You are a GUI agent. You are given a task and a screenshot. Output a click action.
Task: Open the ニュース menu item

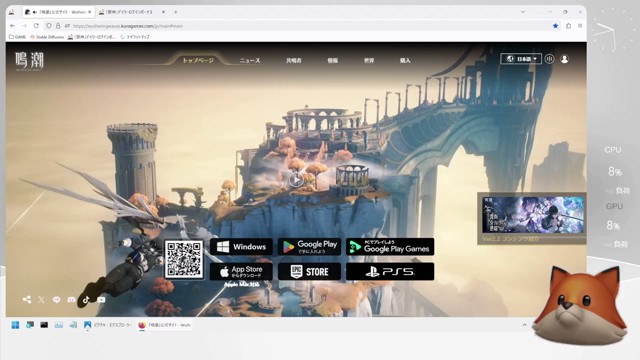250,60
